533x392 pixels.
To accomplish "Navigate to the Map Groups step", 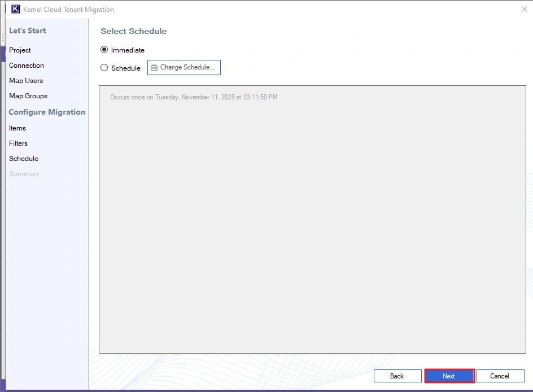I will pyautogui.click(x=28, y=96).
